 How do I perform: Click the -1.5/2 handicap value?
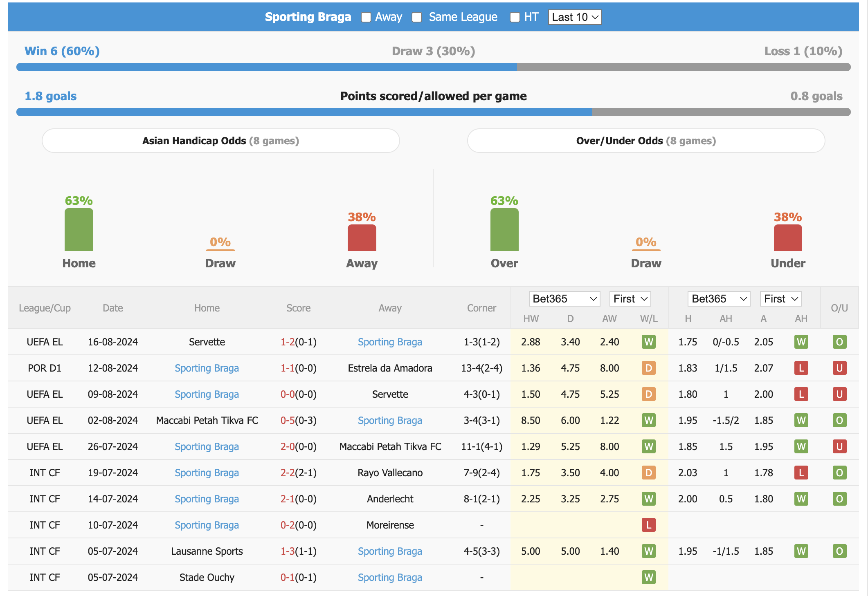pos(726,420)
